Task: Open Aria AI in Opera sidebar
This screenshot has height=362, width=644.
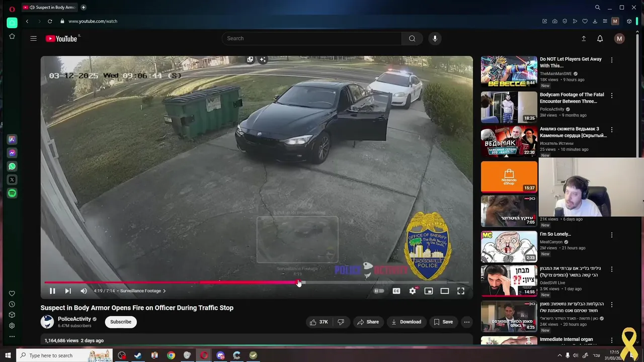Action: click(12, 139)
